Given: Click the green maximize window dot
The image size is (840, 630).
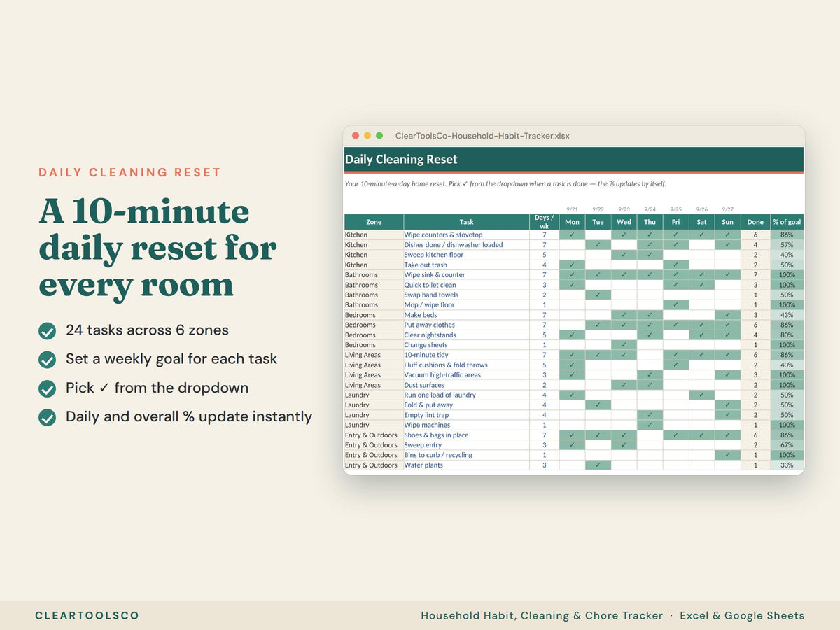Looking at the screenshot, I should (x=379, y=136).
